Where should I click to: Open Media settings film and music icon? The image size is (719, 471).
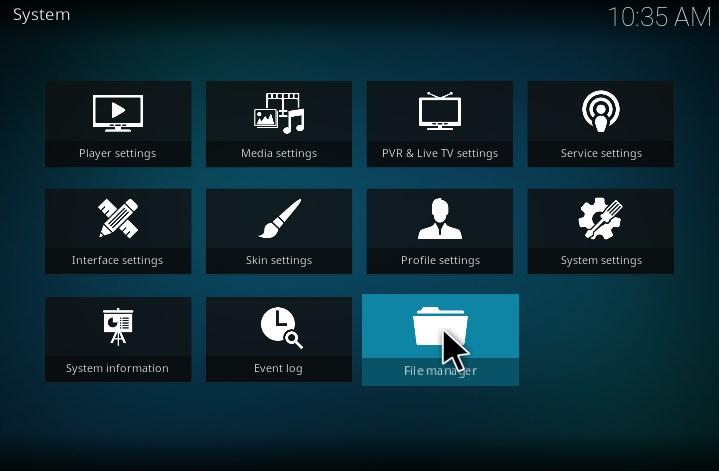pyautogui.click(x=279, y=113)
